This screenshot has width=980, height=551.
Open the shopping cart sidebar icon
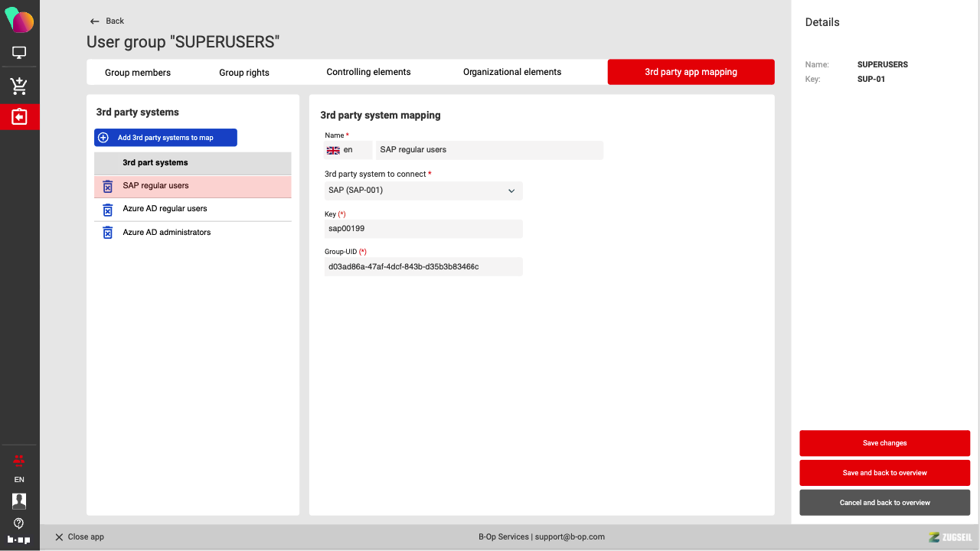19,86
